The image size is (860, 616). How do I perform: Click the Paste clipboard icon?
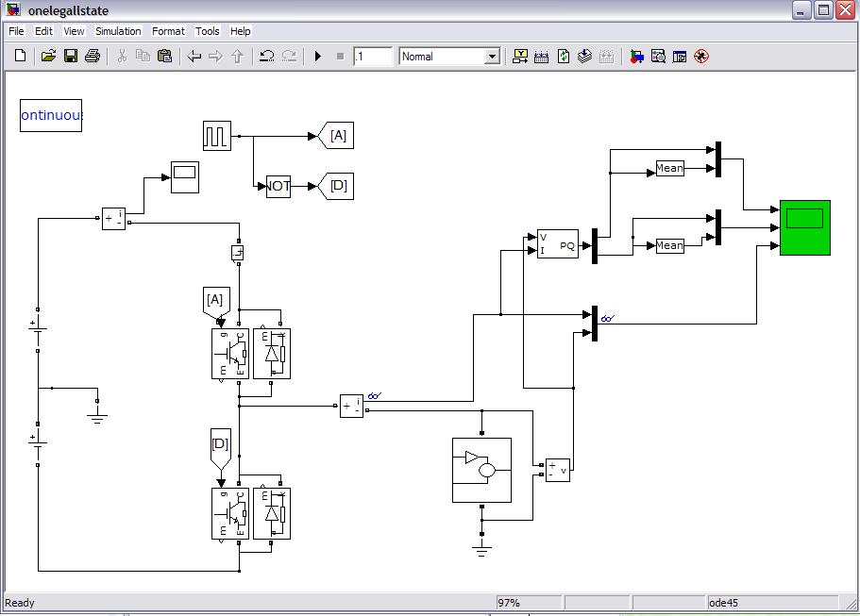tap(164, 57)
